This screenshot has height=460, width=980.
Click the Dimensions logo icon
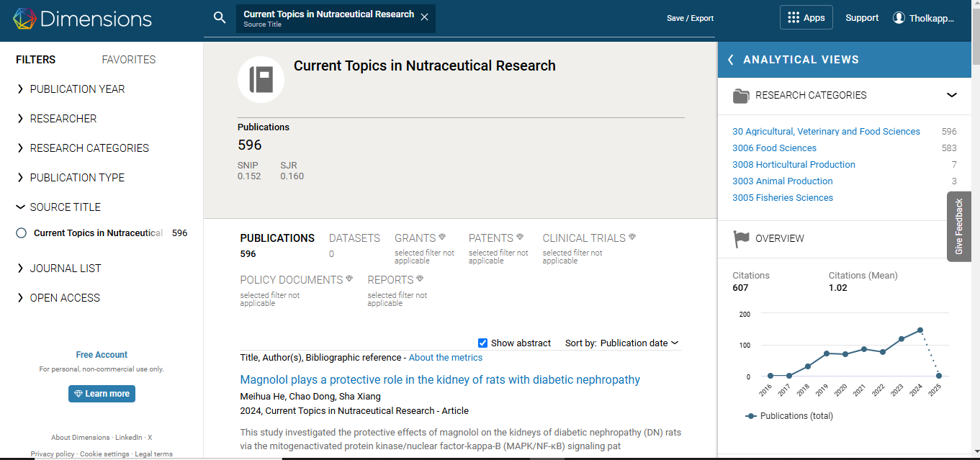tap(24, 19)
